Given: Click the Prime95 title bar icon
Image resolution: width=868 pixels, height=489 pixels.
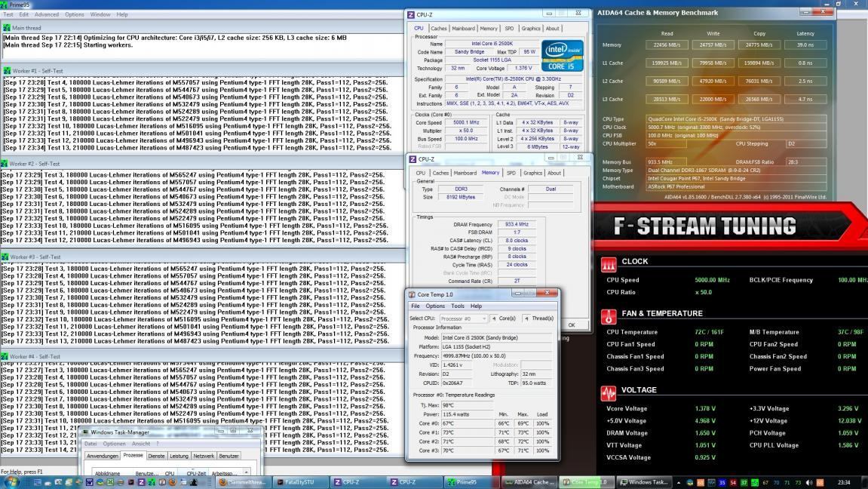Looking at the screenshot, I should point(4,5).
